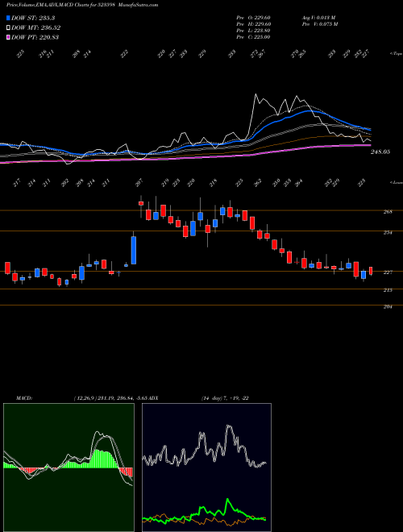
Task: Click the 'Tops' axis label
Action: tap(396, 54)
